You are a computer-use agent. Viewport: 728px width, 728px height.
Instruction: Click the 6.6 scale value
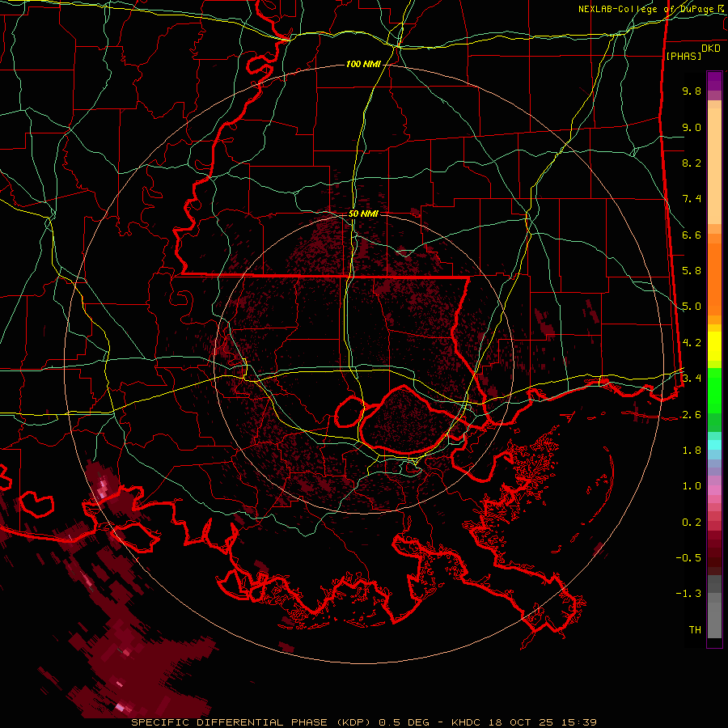pyautogui.click(x=692, y=235)
